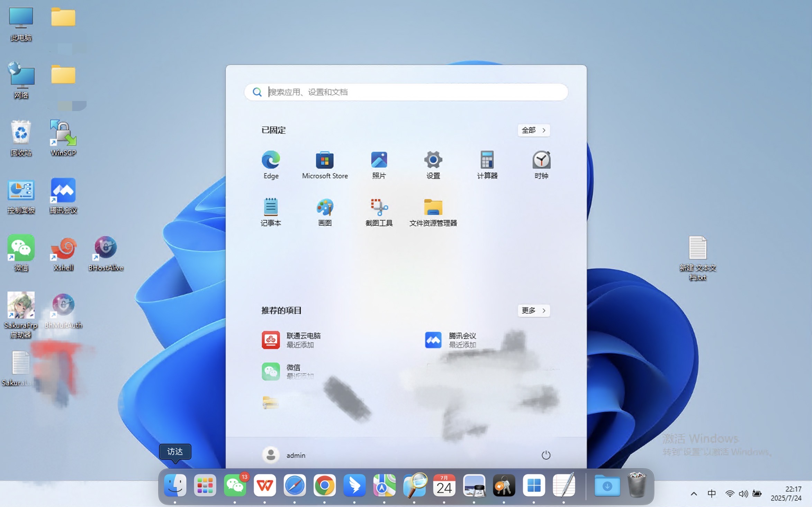This screenshot has width=812, height=507.
Task: Select 回收站 desktop icon
Action: point(21,138)
